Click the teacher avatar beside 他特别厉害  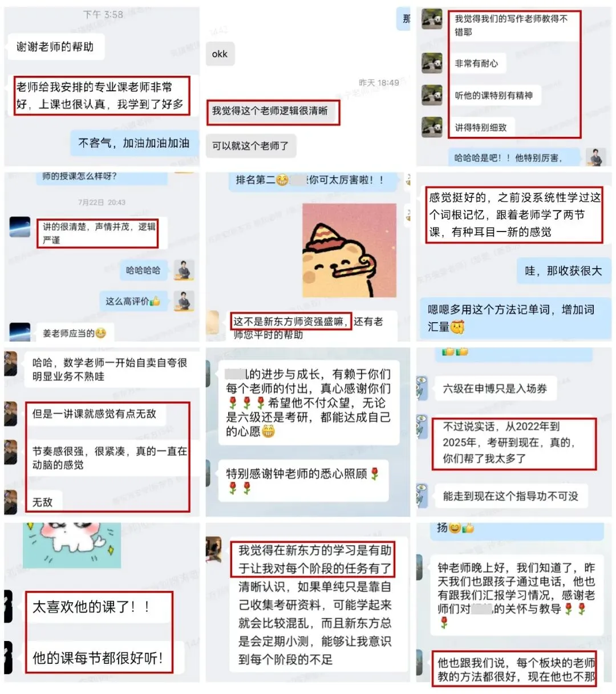(x=596, y=157)
